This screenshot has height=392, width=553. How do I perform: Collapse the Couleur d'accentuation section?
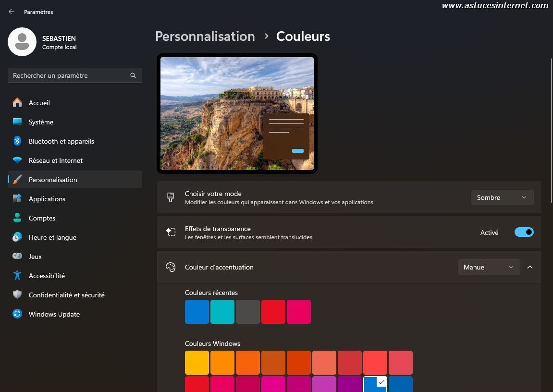click(x=530, y=267)
